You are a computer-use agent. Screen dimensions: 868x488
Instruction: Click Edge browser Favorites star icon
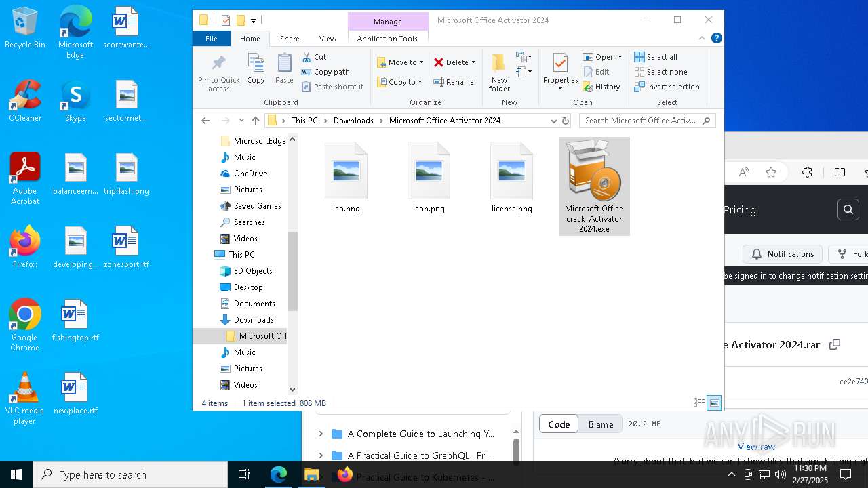coord(771,172)
